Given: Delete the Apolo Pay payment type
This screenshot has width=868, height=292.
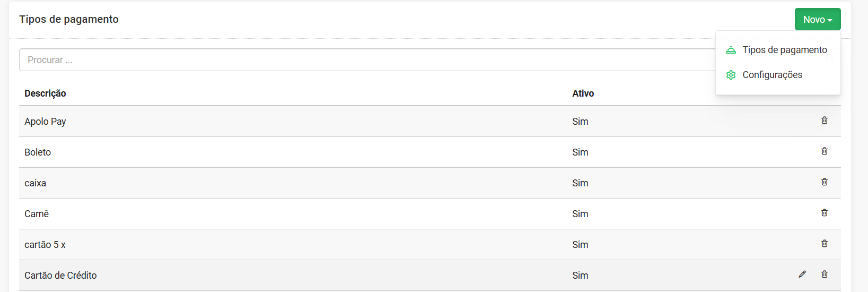Looking at the screenshot, I should pyautogui.click(x=825, y=121).
